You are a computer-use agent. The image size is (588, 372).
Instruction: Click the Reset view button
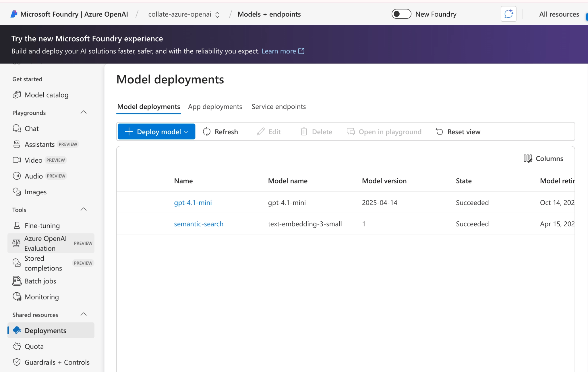tap(458, 132)
